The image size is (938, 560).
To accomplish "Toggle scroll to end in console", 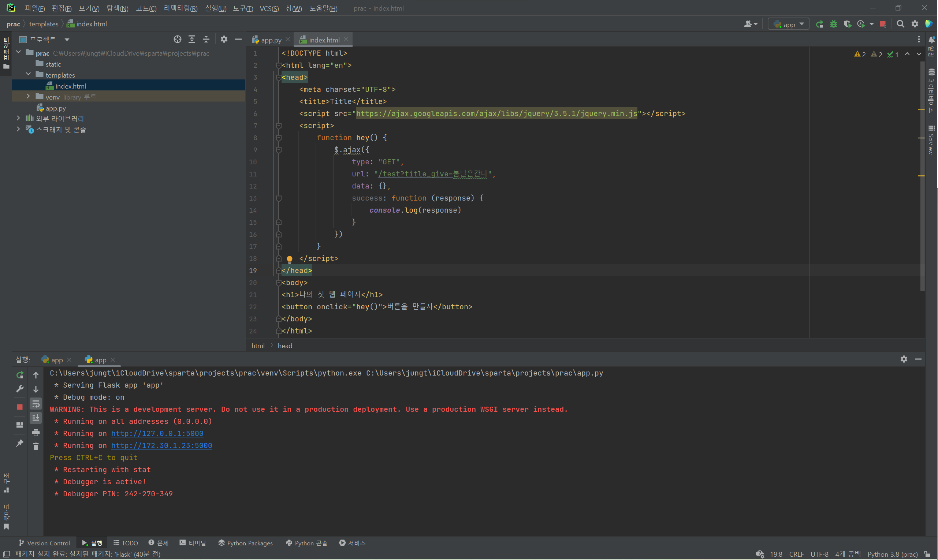I will coord(36,418).
